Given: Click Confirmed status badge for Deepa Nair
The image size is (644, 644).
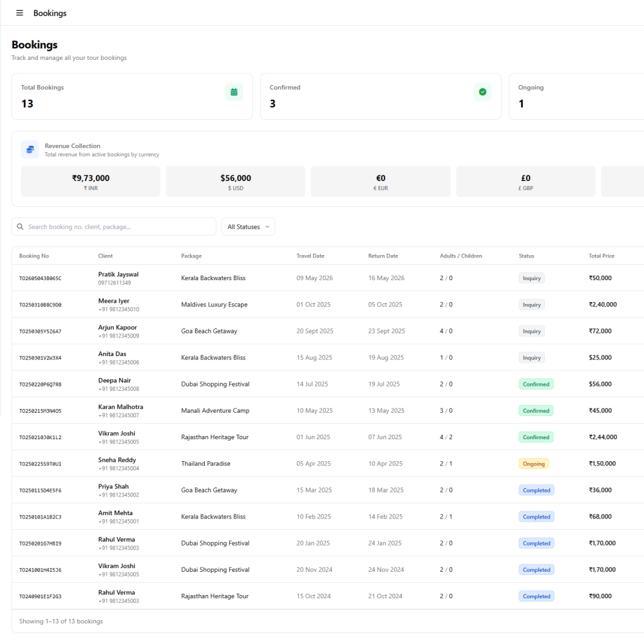Looking at the screenshot, I should pyautogui.click(x=536, y=384).
